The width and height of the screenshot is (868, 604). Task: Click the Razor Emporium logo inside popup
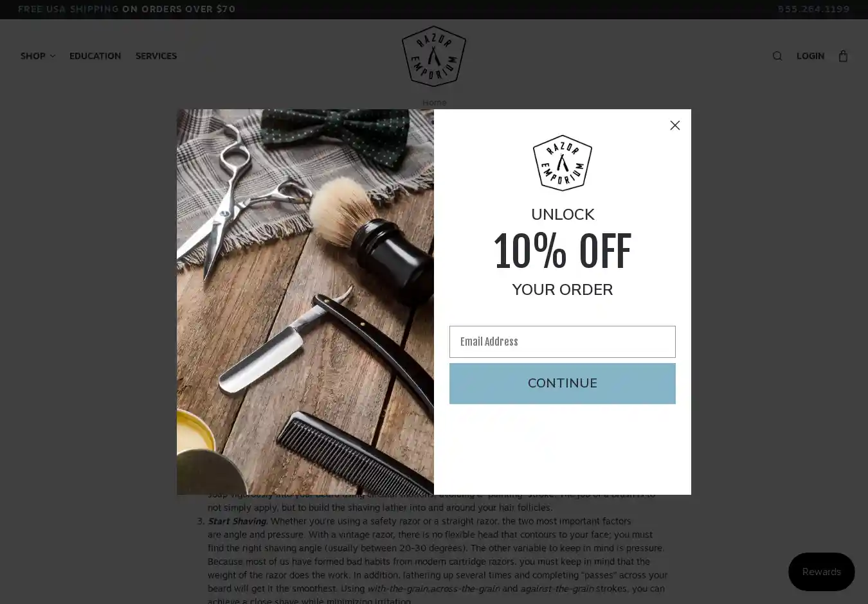click(x=563, y=163)
